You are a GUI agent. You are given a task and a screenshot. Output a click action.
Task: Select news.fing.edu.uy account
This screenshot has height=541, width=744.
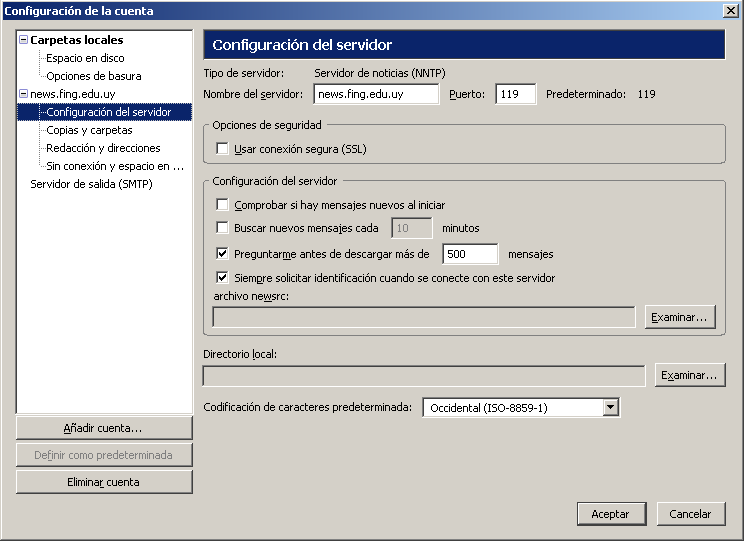[x=73, y=94]
